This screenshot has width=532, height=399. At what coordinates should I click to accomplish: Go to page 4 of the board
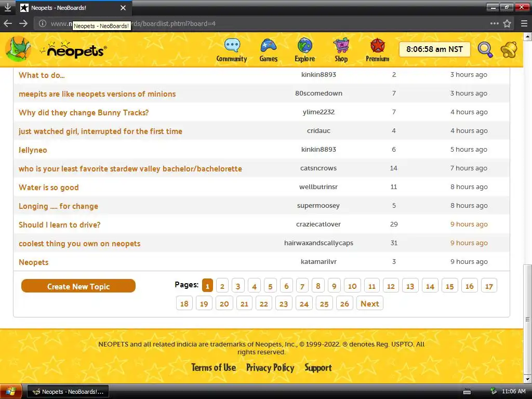[x=254, y=286]
